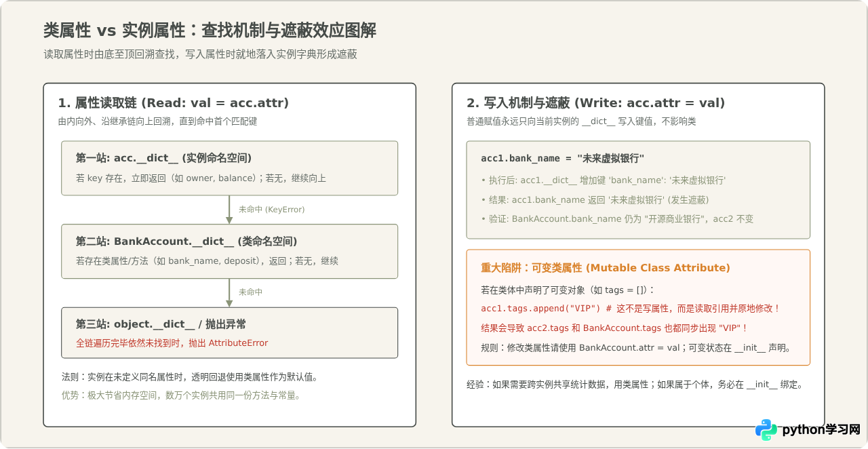Click the line beginning "优势：极大节省内存空间"
Image resolution: width=868 pixels, height=449 pixels.
pyautogui.click(x=181, y=395)
